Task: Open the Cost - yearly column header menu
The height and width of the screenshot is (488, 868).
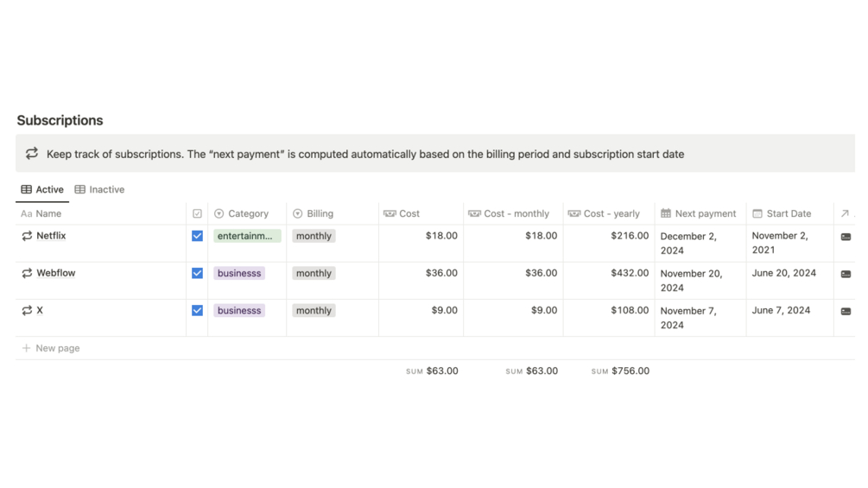Action: (609, 213)
